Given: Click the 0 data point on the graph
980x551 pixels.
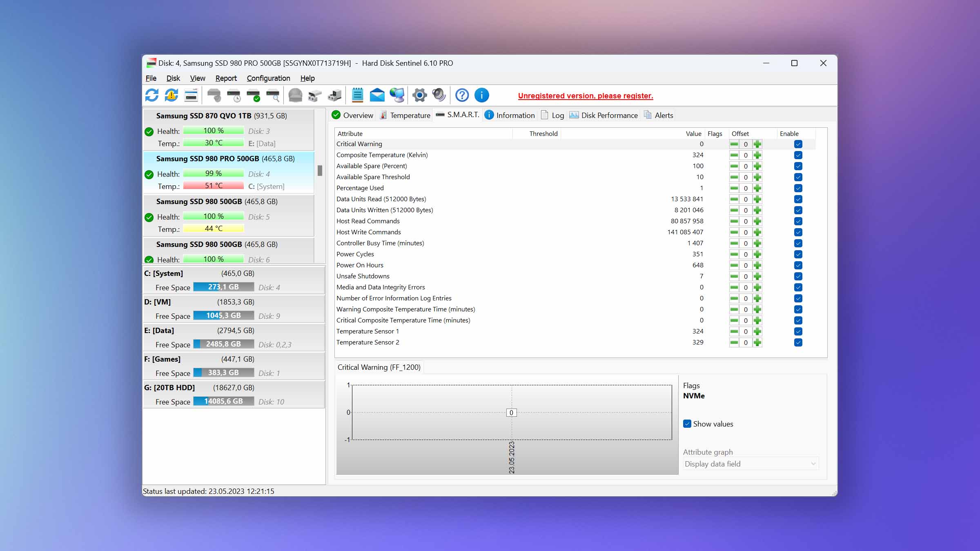Looking at the screenshot, I should pos(511,413).
